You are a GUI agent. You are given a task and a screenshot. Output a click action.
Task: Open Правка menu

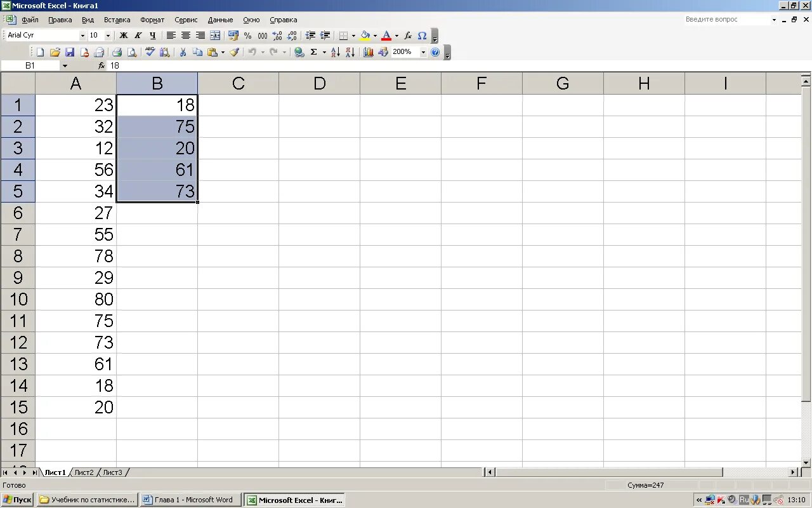click(60, 20)
